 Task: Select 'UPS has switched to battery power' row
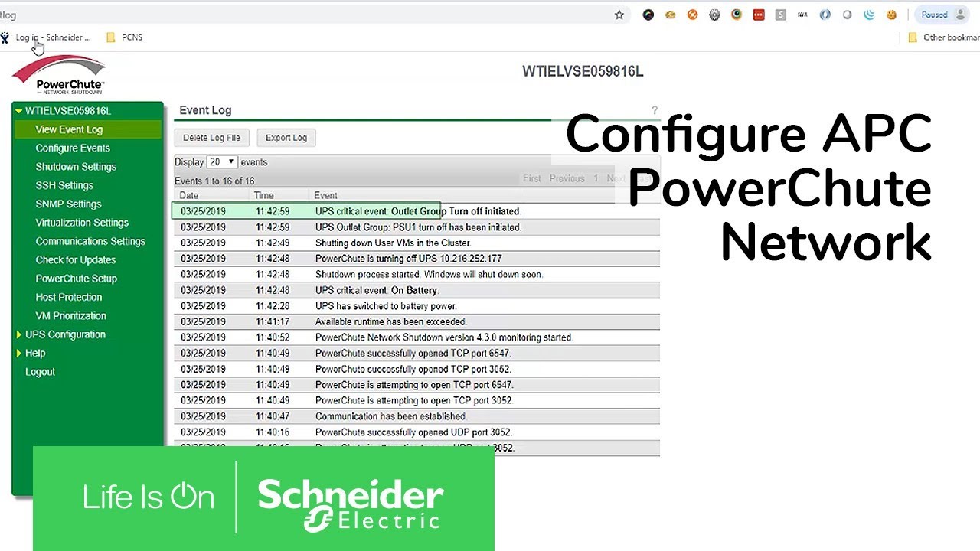pos(416,306)
